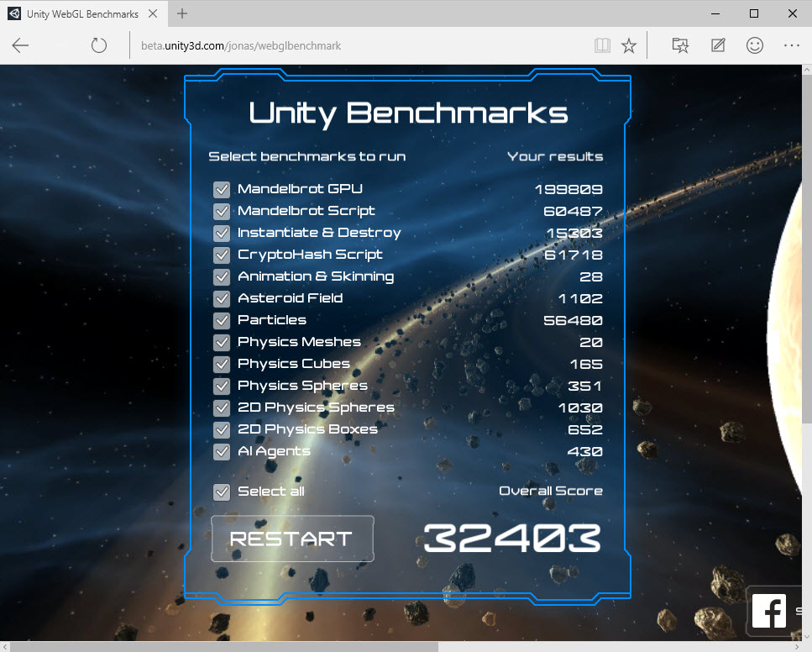Reload the page with the refresh icon
812x652 pixels.
pyautogui.click(x=99, y=45)
